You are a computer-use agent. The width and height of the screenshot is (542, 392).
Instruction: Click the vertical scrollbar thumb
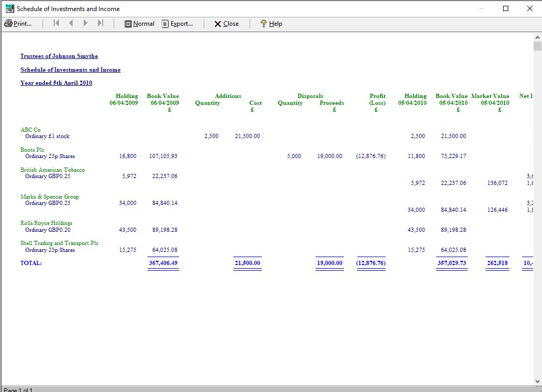(x=537, y=46)
